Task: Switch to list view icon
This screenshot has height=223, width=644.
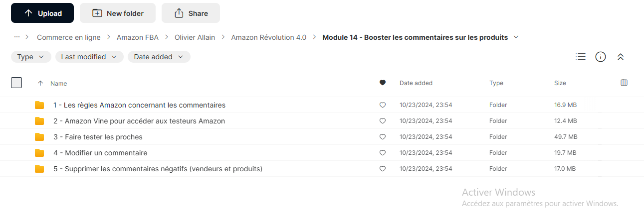Action: pos(581,57)
